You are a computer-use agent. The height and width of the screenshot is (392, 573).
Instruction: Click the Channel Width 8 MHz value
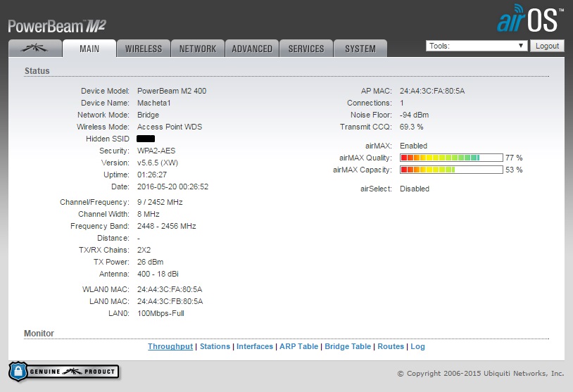(149, 214)
